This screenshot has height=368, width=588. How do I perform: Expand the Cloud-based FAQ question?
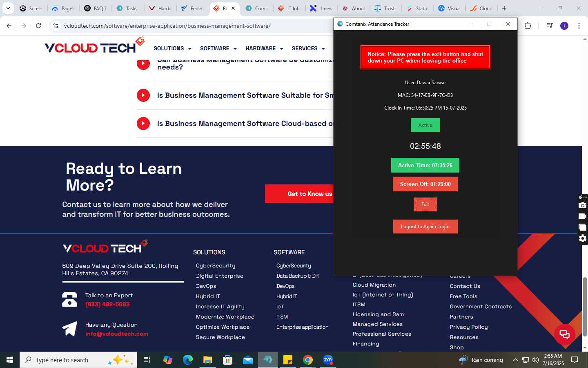[x=235, y=123]
